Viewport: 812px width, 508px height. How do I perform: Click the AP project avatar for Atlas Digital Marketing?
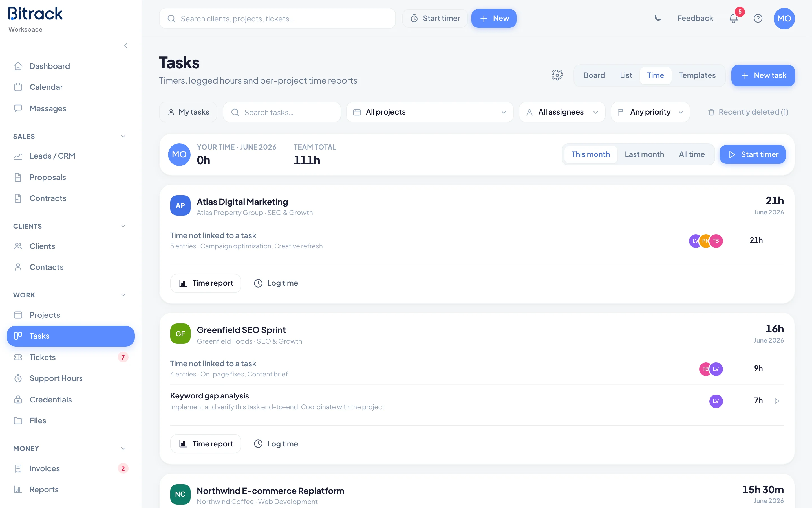pos(180,206)
